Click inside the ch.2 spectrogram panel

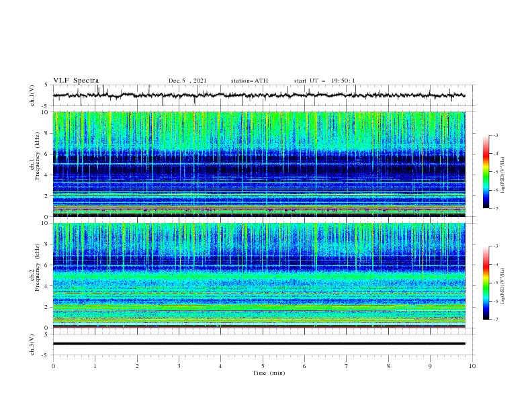[259, 275]
